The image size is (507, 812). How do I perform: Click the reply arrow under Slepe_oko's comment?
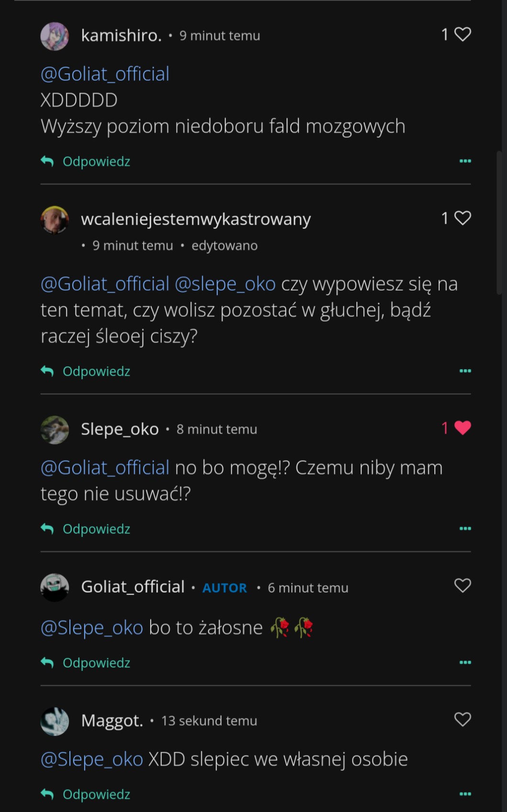pos(47,529)
